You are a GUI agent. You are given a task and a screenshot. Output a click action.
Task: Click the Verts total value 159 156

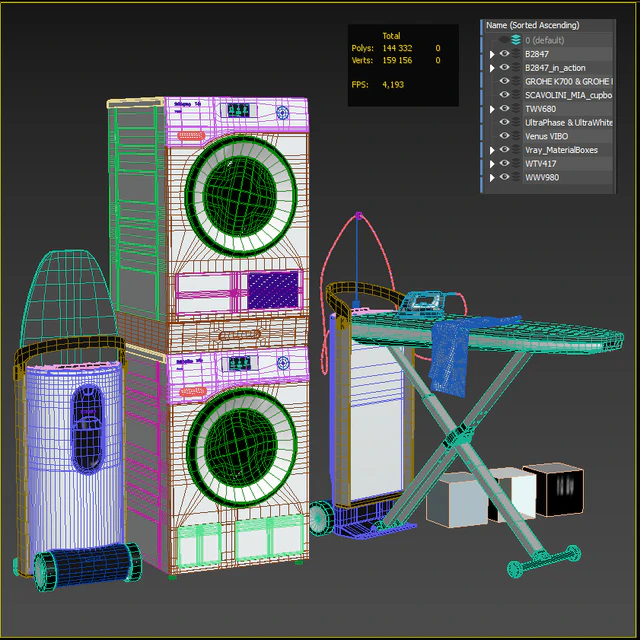[397, 60]
